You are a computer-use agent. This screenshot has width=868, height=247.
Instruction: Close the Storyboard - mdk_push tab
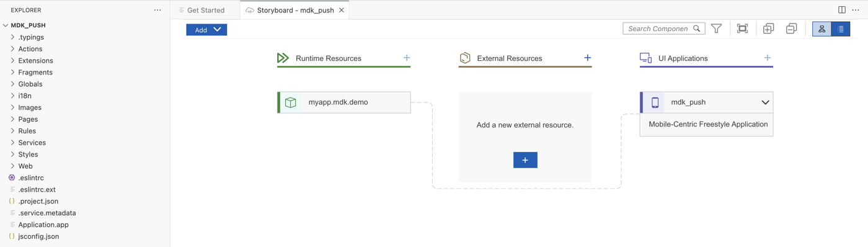pyautogui.click(x=342, y=10)
